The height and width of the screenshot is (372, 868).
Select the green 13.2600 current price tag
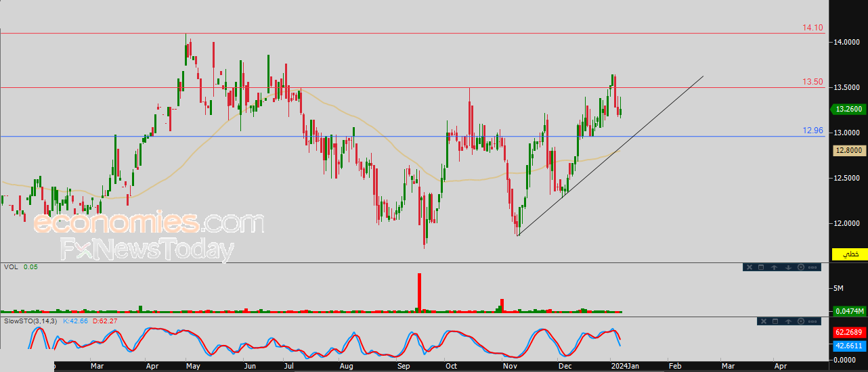point(848,109)
